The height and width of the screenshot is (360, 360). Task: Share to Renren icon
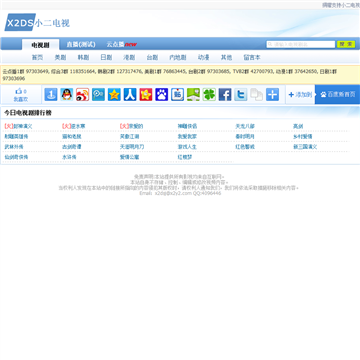pos(130,95)
